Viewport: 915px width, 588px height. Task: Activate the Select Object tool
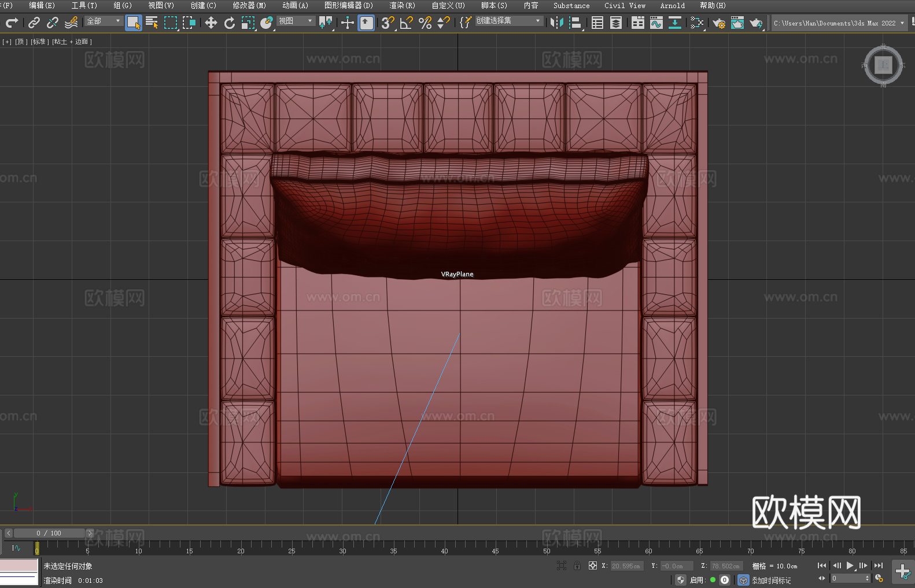pos(134,23)
